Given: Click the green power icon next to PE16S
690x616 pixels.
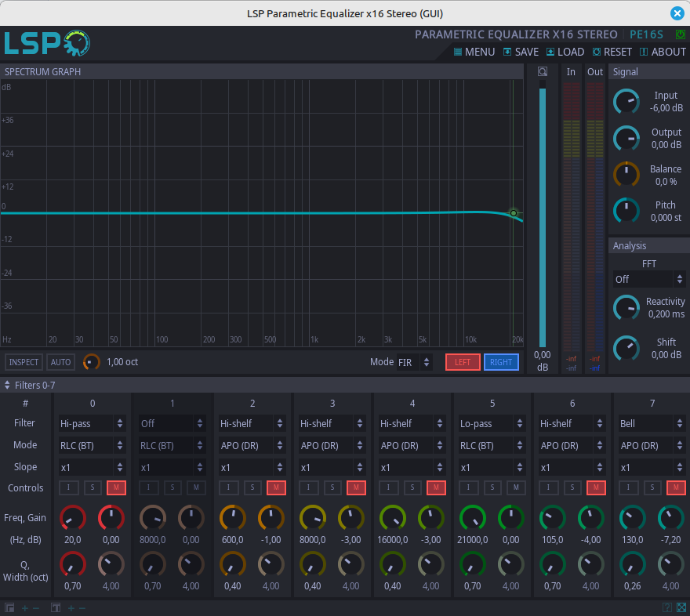Looking at the screenshot, I should click(x=681, y=34).
